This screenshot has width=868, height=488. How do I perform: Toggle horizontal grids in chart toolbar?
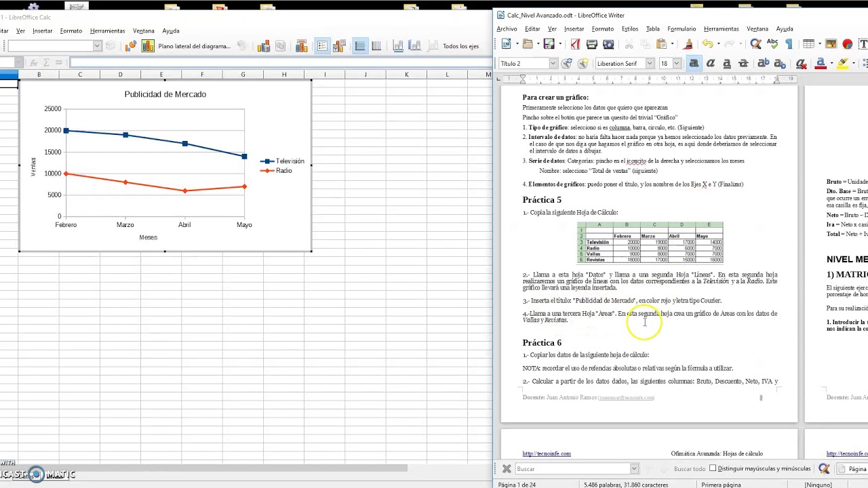click(359, 46)
